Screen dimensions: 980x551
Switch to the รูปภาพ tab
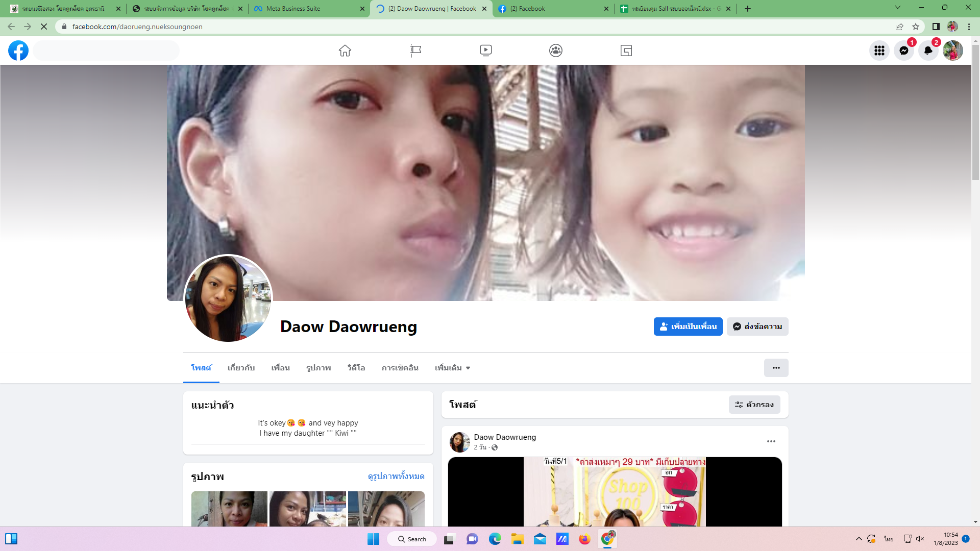[318, 368]
